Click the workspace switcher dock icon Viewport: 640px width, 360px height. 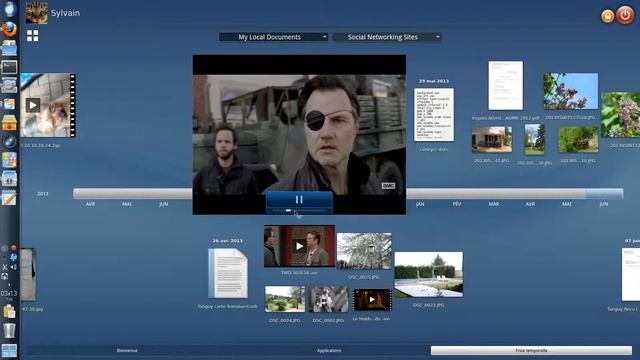point(9,351)
